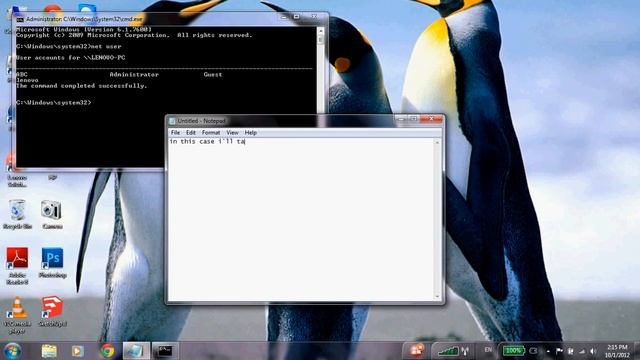Launch Photoshop from the desktop shortcut
The height and width of the screenshot is (360, 640).
pos(52,263)
